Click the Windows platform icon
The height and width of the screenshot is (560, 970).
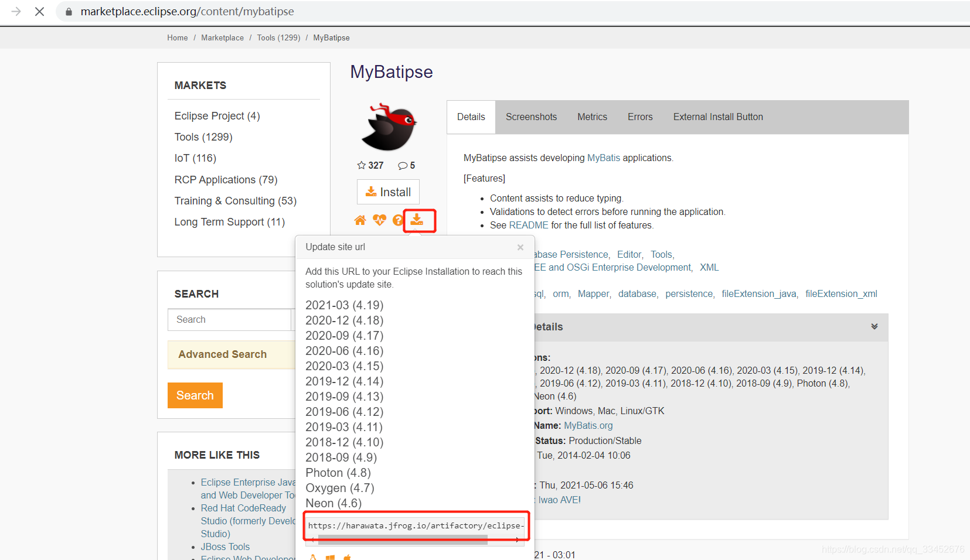330,558
